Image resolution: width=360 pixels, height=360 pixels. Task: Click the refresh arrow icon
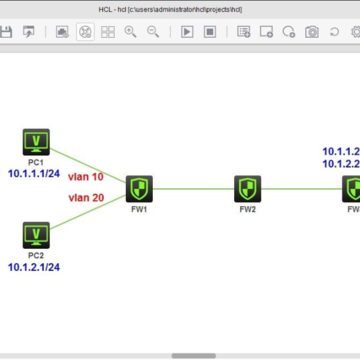(x=334, y=32)
